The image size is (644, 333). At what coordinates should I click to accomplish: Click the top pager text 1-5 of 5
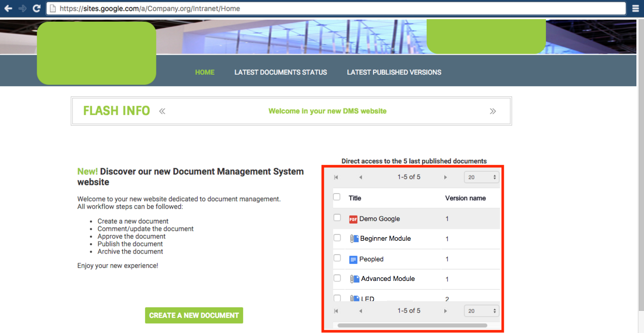point(409,177)
